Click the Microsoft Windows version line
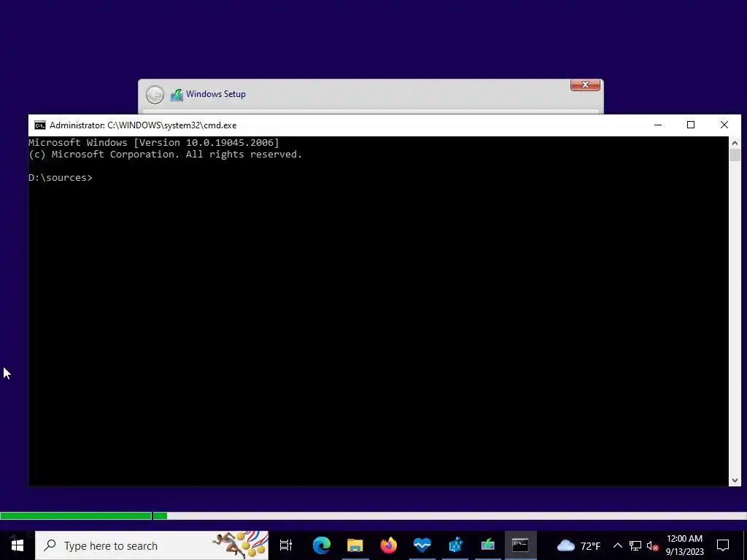 click(x=154, y=142)
